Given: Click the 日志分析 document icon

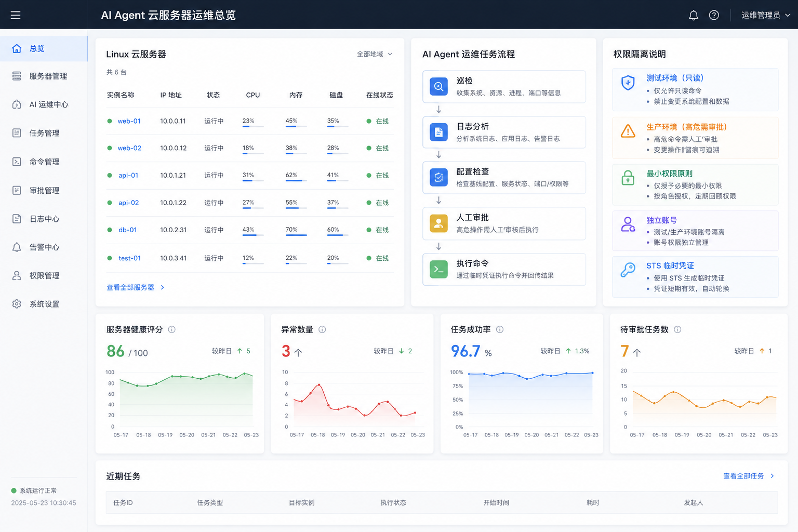Looking at the screenshot, I should (x=438, y=132).
